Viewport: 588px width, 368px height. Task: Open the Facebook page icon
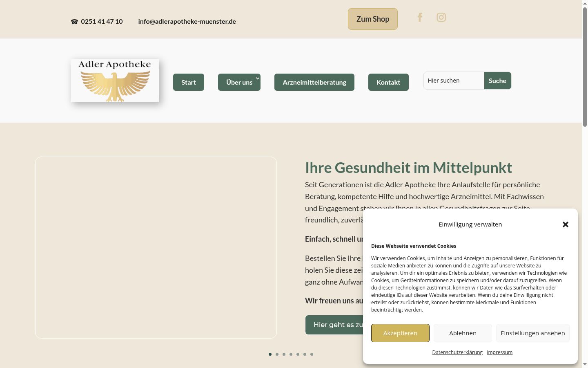pyautogui.click(x=420, y=17)
